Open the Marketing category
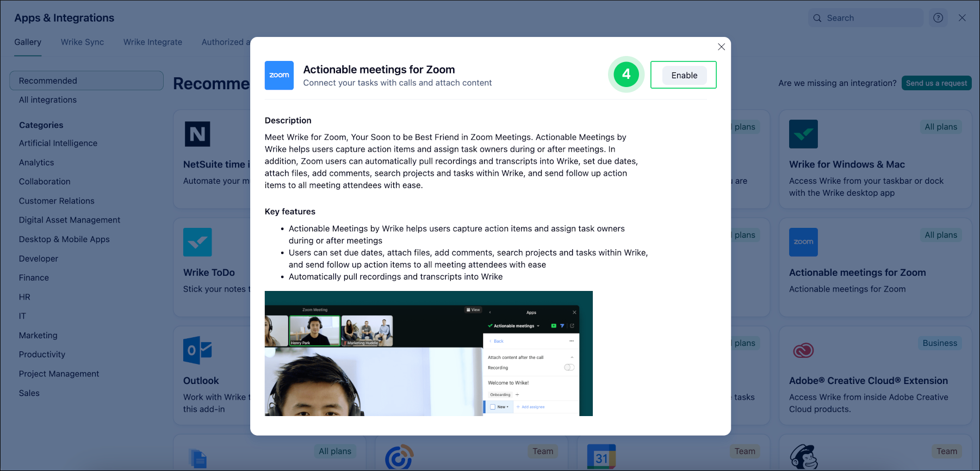This screenshot has height=471, width=980. pos(38,336)
